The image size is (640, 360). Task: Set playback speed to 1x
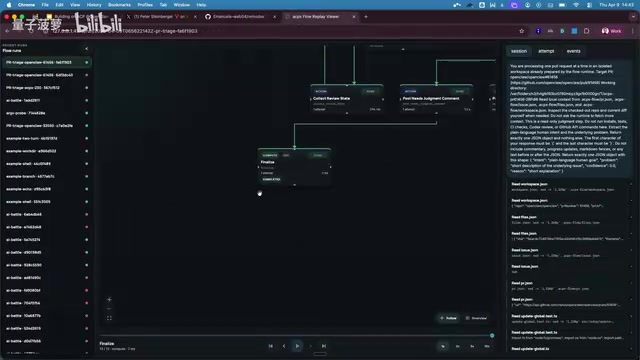pos(443,346)
